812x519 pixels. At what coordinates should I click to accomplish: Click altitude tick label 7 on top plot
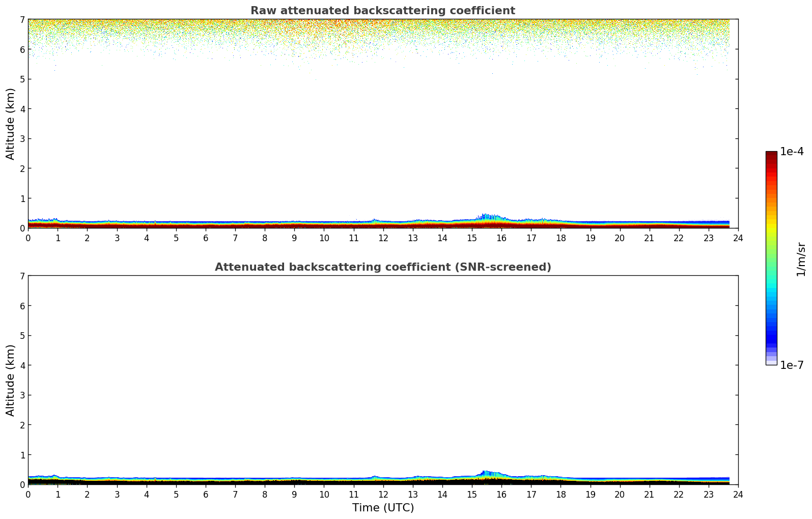pyautogui.click(x=22, y=19)
